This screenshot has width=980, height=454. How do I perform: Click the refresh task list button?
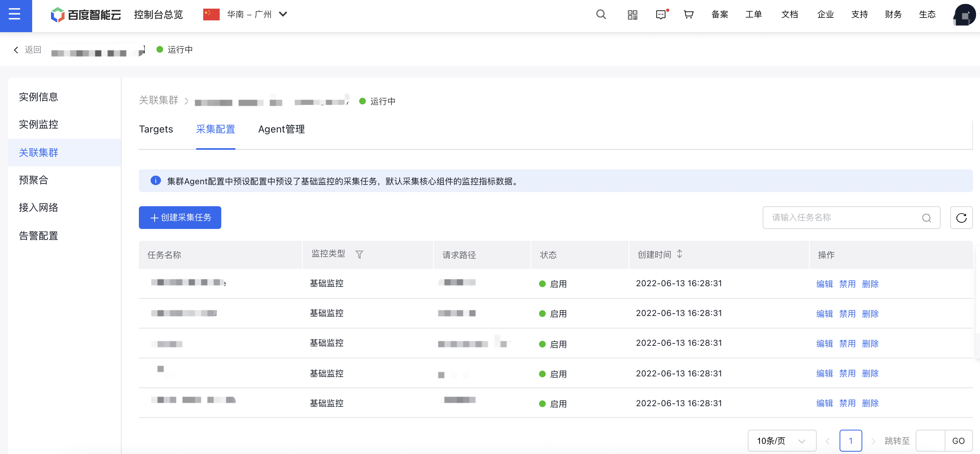tap(961, 218)
